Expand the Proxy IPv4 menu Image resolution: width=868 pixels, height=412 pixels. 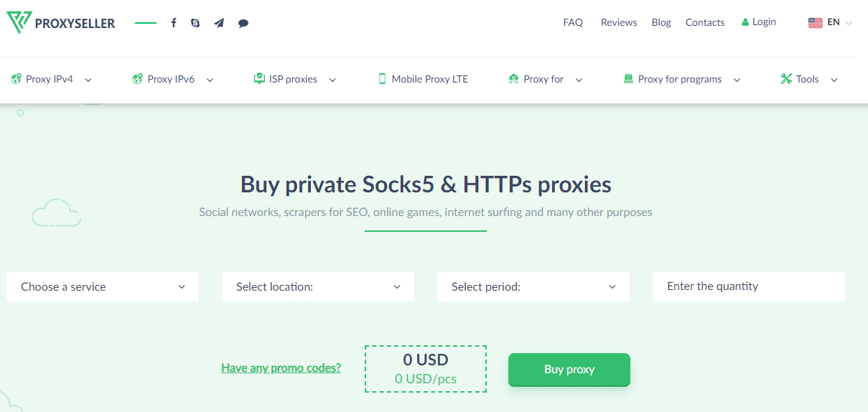click(x=51, y=79)
